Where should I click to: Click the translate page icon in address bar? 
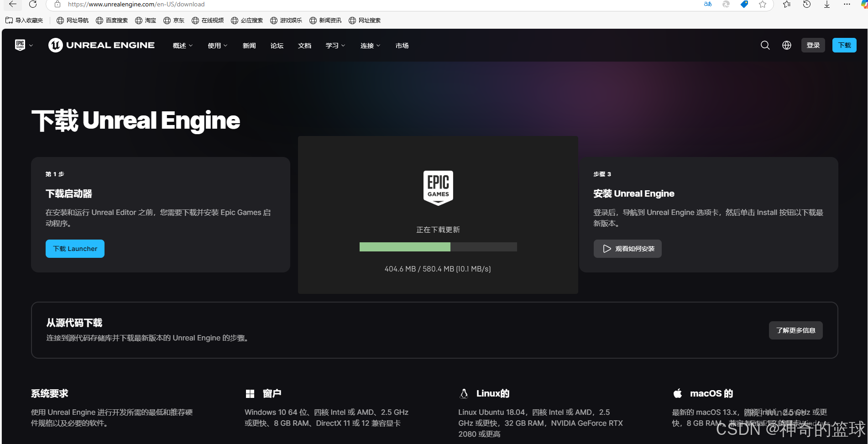point(708,4)
